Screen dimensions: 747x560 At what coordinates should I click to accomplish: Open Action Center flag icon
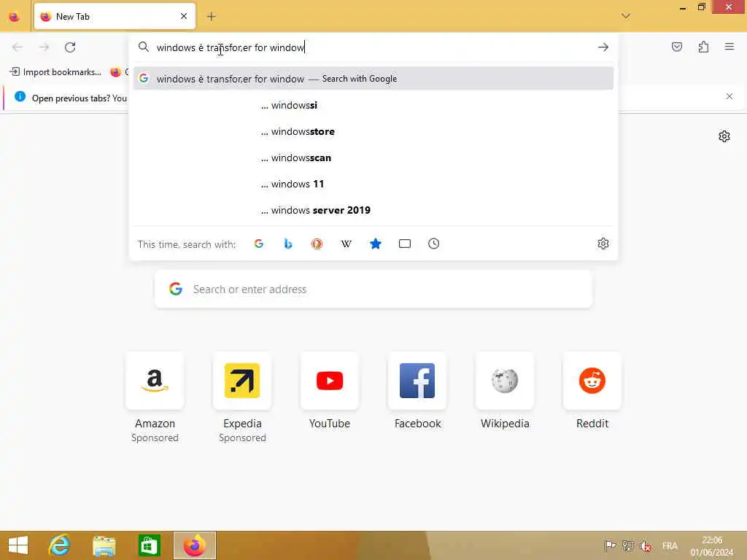point(610,545)
